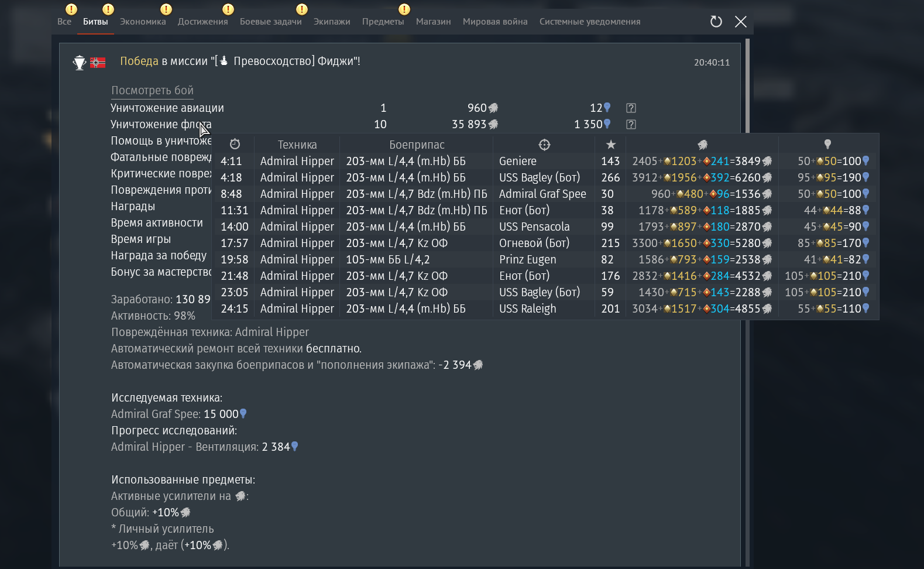The image size is (924, 569).
Task: Click the Admiral Graf Spee: 15 000 research line
Action: tap(179, 414)
